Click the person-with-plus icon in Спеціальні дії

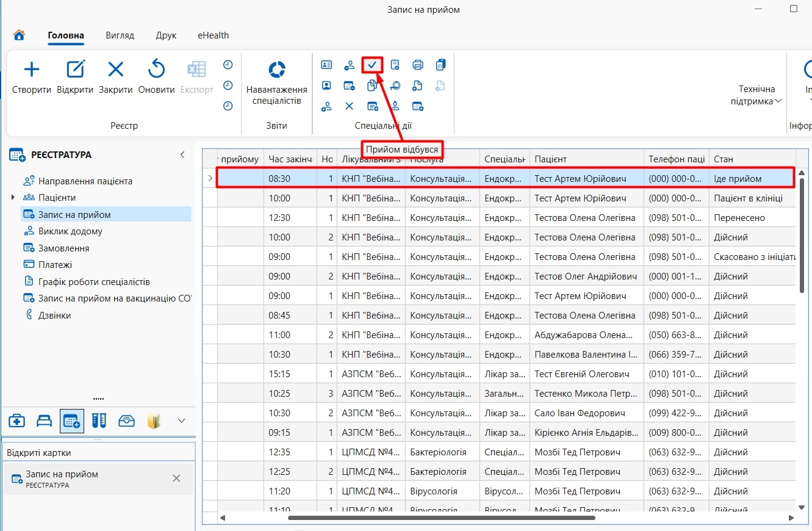coord(326,106)
